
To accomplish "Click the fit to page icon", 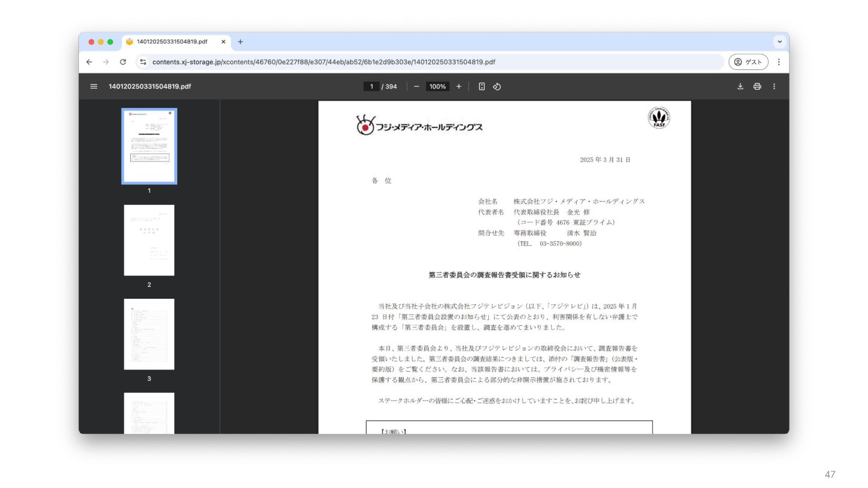I will pos(482,86).
